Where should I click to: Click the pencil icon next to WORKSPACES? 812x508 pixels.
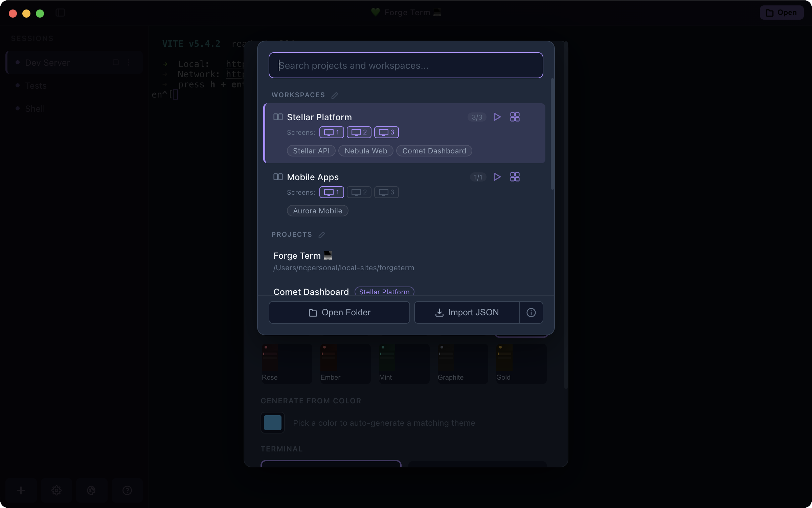click(335, 95)
